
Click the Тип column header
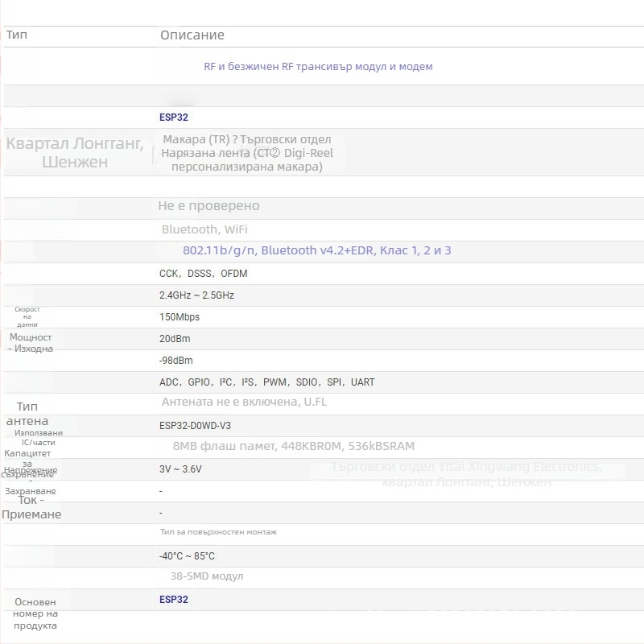pos(17,35)
